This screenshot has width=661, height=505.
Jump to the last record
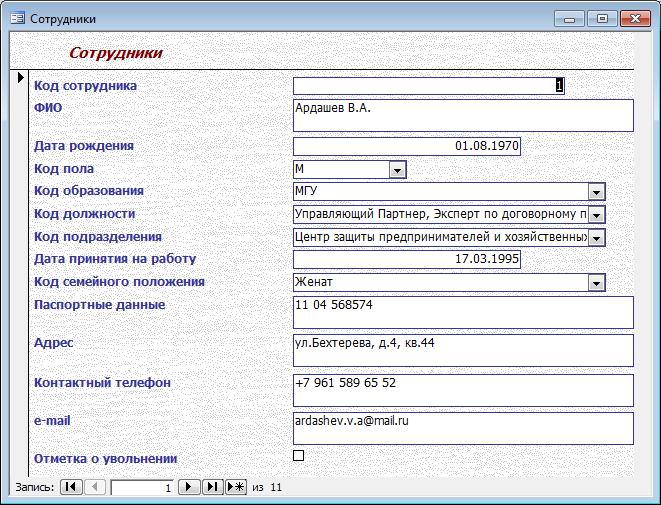(212, 487)
